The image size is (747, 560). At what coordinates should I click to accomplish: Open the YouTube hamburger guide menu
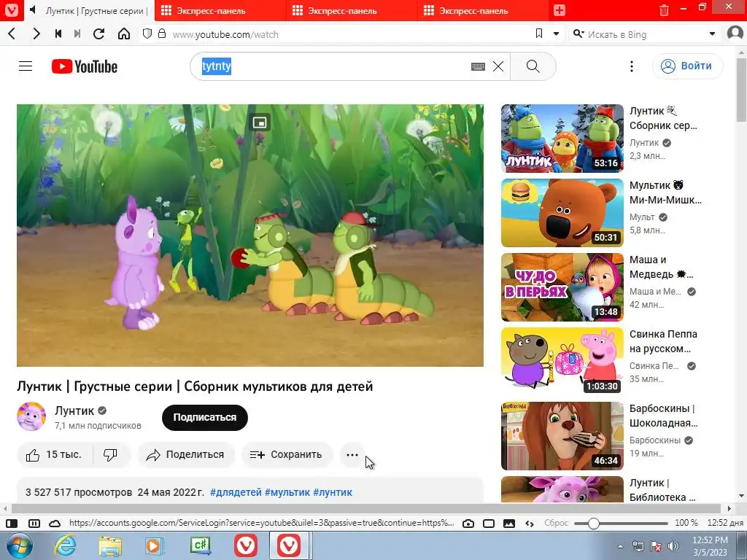26,66
